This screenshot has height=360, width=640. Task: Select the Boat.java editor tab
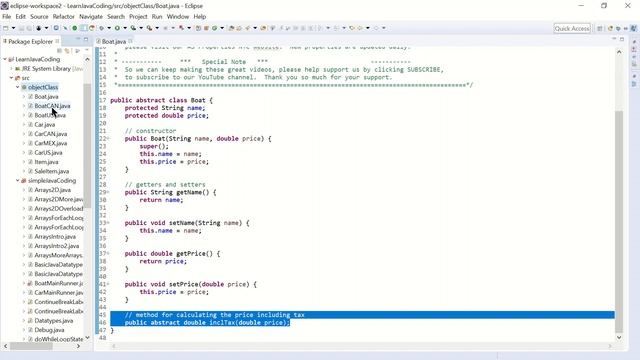click(113, 41)
